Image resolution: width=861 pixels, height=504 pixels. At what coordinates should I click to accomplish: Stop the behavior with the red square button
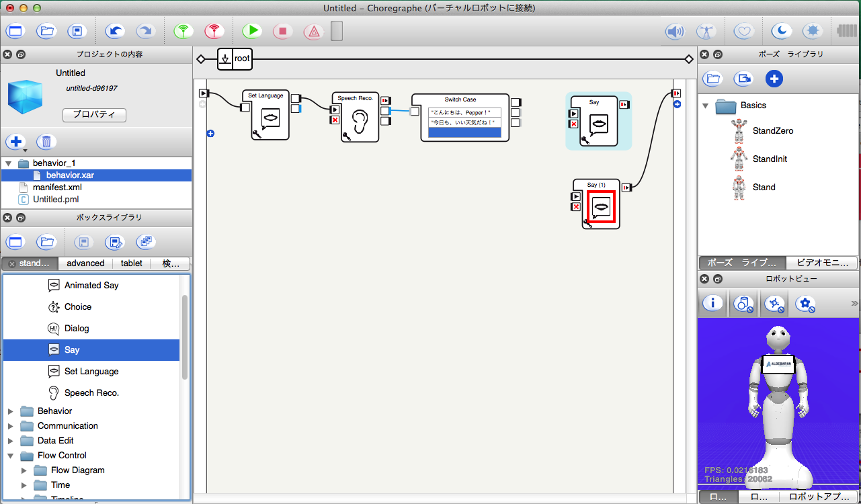(x=283, y=31)
